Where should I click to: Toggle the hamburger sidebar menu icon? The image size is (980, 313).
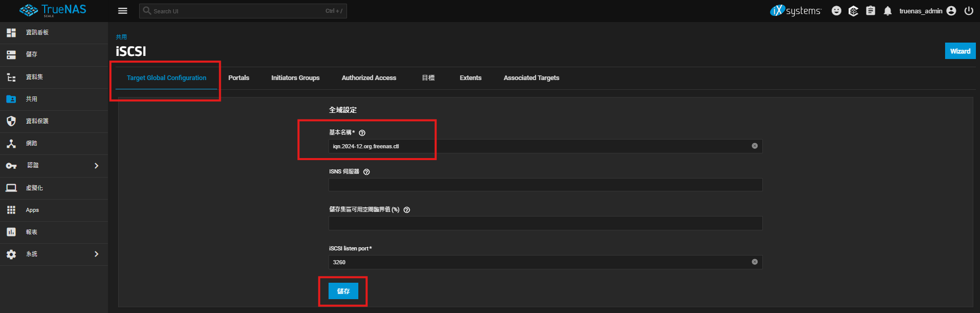tap(123, 11)
